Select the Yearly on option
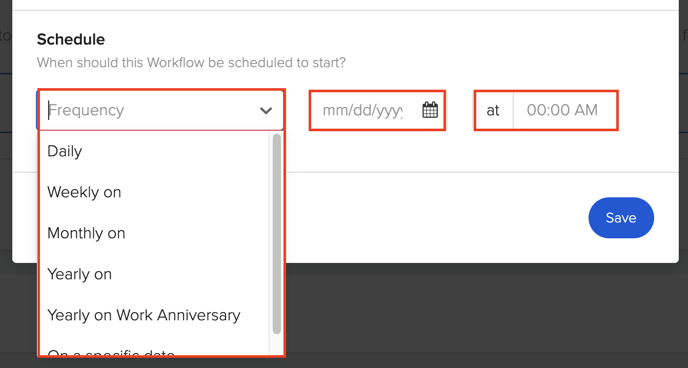 (154, 274)
